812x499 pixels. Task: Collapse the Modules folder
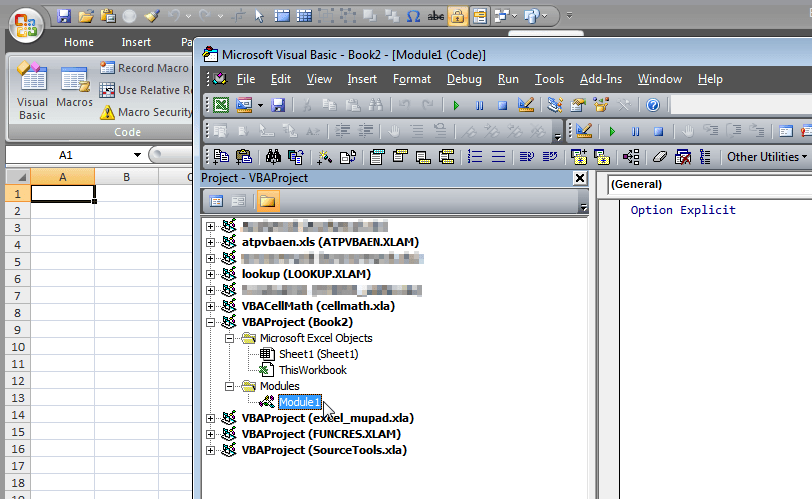(229, 386)
